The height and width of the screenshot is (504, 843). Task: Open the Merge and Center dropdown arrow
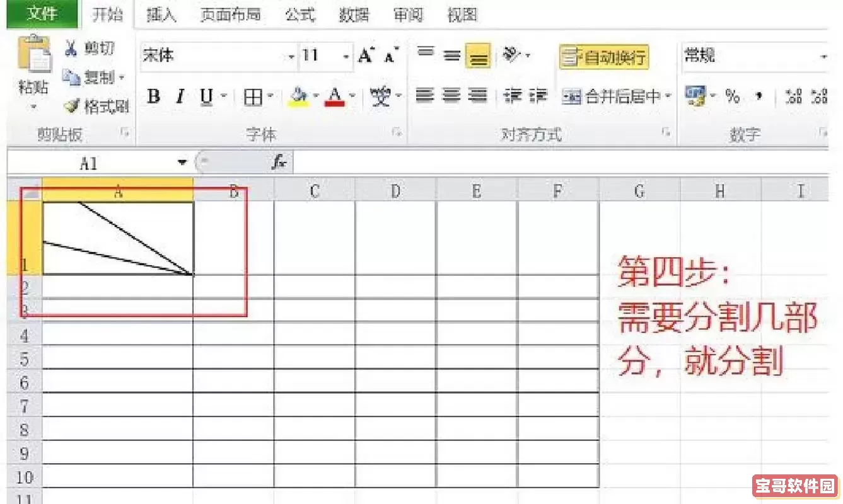(x=668, y=96)
